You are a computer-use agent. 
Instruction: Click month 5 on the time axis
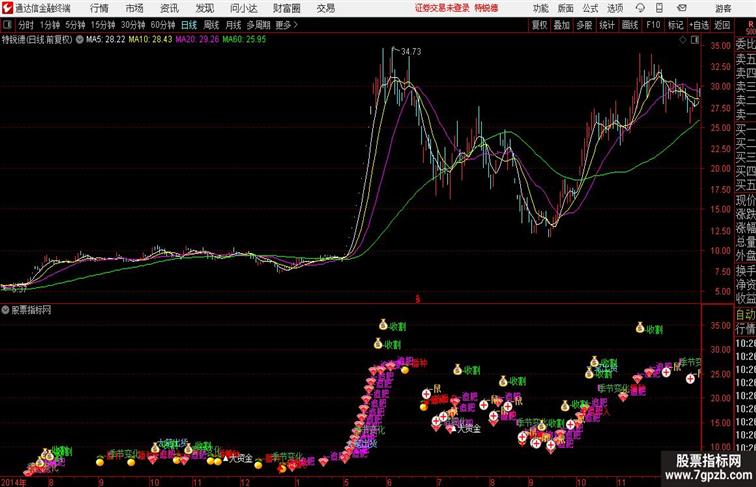tap(346, 482)
